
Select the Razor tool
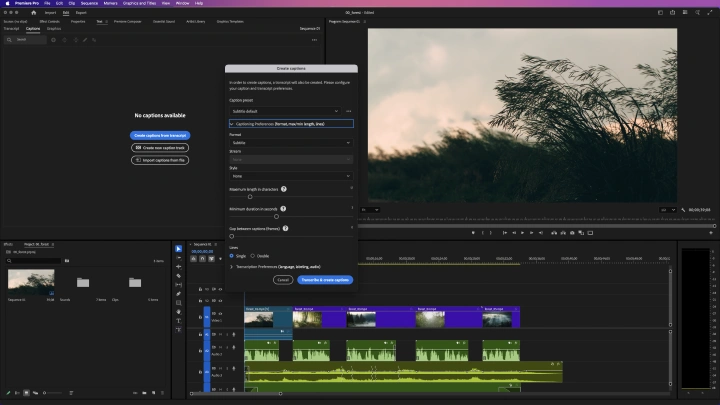[179, 276]
